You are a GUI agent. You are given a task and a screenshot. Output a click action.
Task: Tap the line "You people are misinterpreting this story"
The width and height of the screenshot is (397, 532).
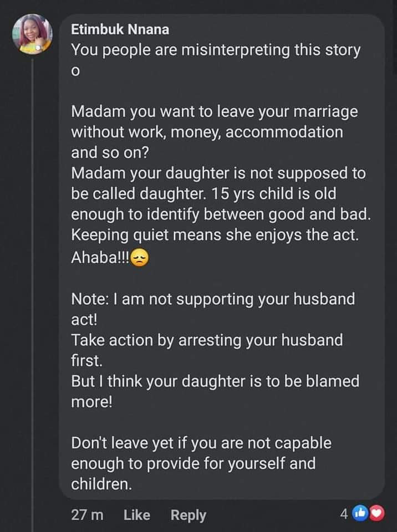[x=216, y=50]
